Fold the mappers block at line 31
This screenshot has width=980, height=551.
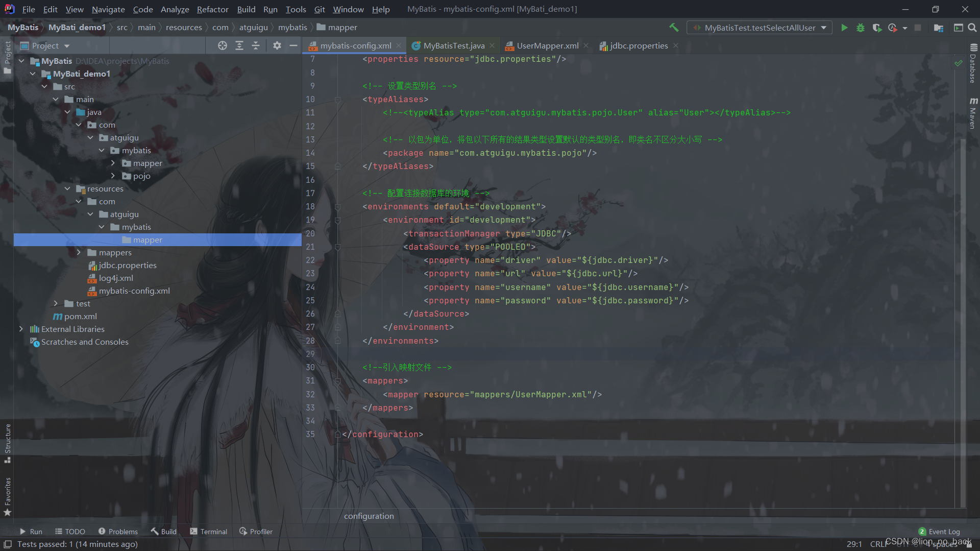337,381
